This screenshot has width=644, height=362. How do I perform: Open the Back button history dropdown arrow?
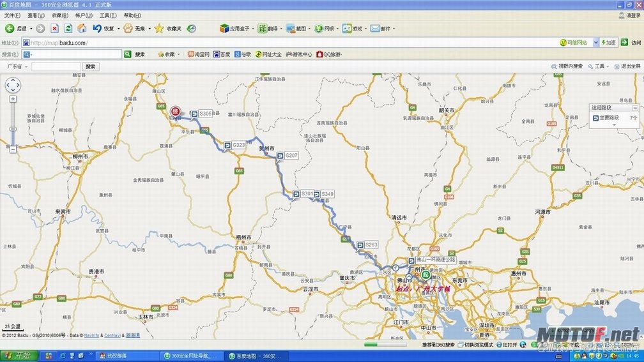coord(31,29)
